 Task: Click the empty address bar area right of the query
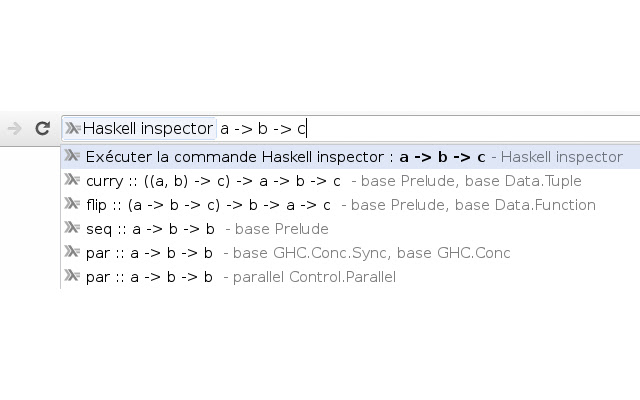(470, 128)
